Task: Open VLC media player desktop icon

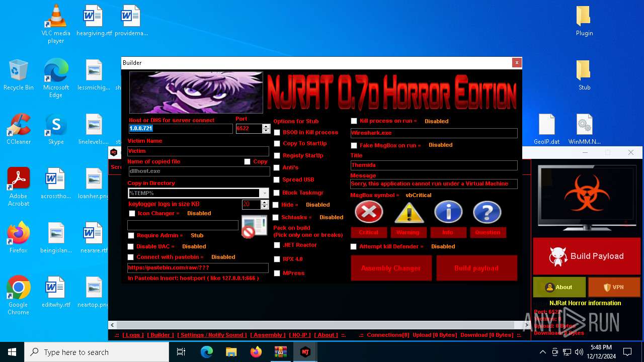Action: [x=56, y=24]
